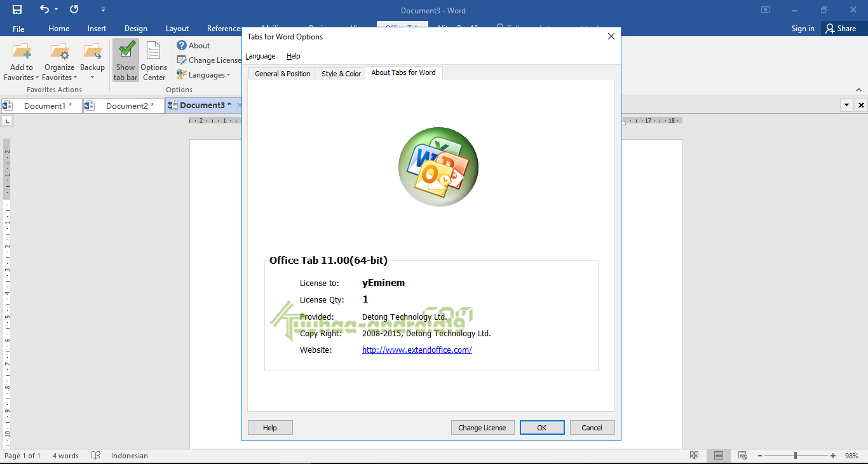Open the extendoffice.com website link
Viewport: 868px width, 464px height.
click(417, 350)
